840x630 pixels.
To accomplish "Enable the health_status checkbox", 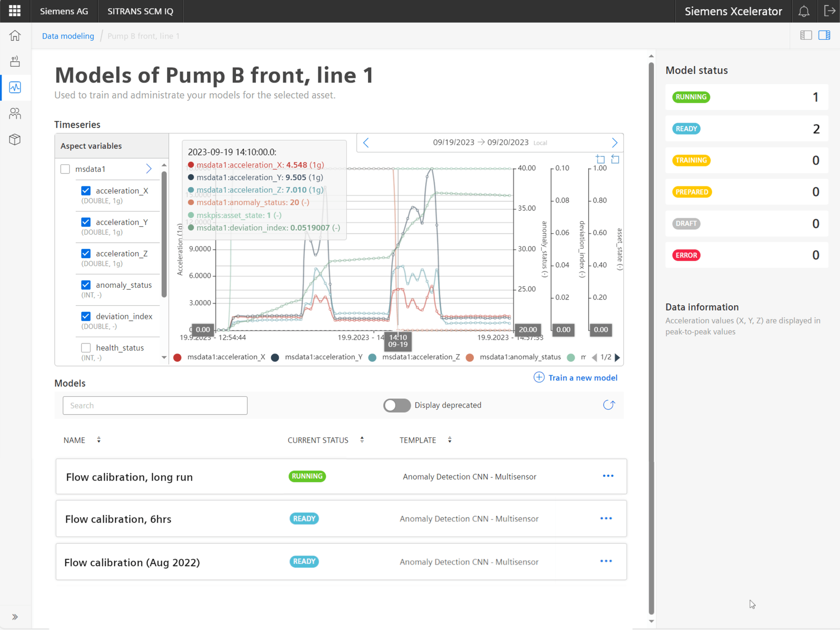I will pyautogui.click(x=86, y=348).
